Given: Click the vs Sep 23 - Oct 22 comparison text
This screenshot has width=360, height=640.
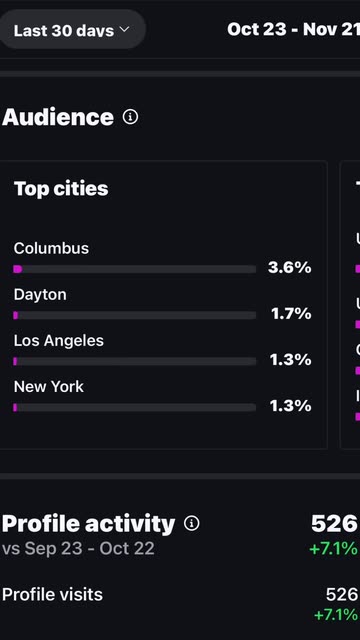Looking at the screenshot, I should coord(78,549).
